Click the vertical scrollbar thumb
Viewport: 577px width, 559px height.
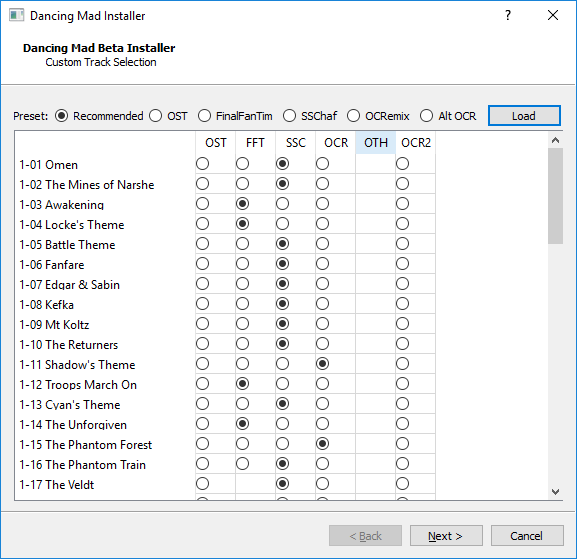coord(555,196)
